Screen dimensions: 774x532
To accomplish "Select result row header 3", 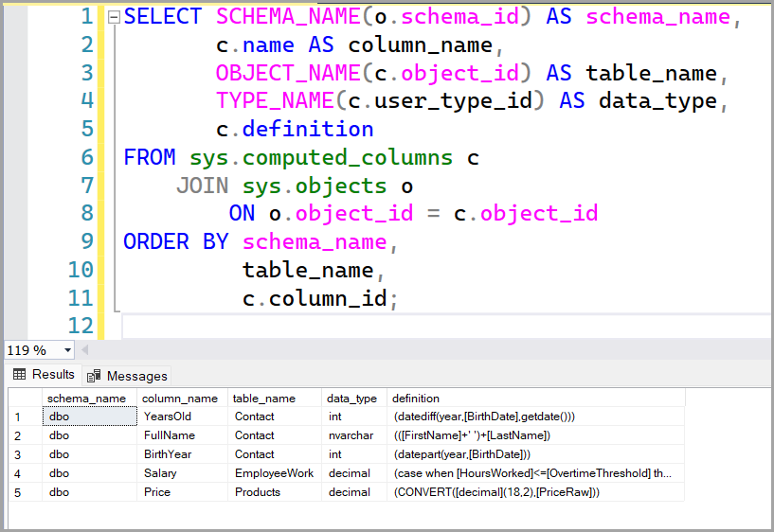I will click(x=26, y=454).
